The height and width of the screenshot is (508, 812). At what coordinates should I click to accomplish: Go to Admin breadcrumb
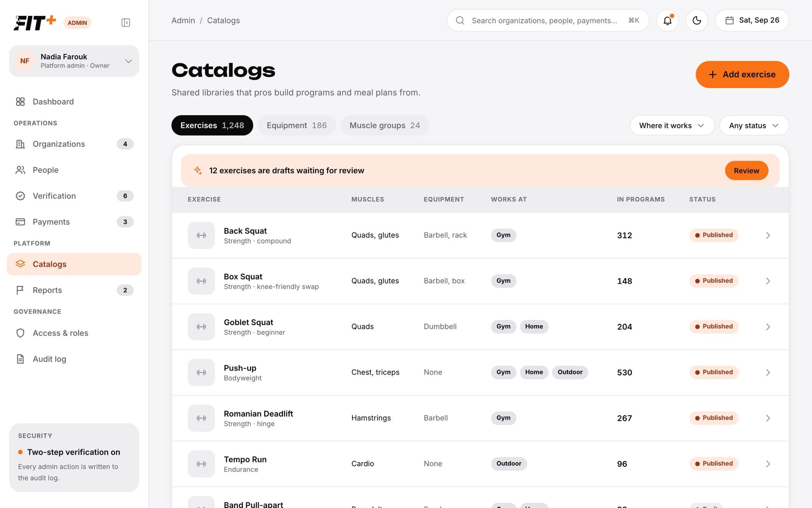click(x=183, y=20)
